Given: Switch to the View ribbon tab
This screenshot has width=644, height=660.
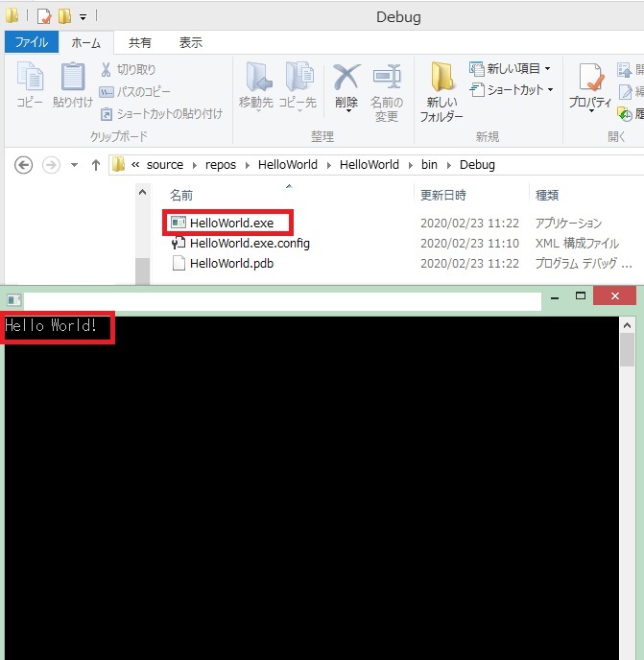Looking at the screenshot, I should click(191, 42).
